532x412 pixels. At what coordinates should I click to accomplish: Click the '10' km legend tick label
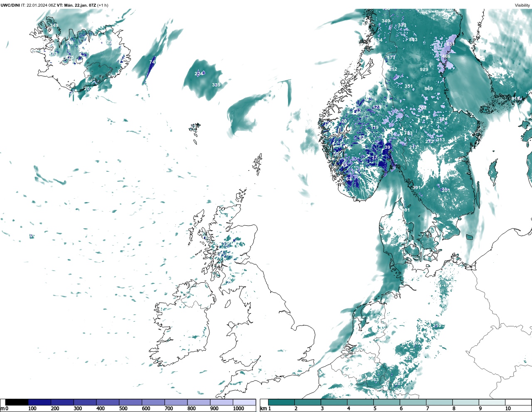[x=508, y=409]
